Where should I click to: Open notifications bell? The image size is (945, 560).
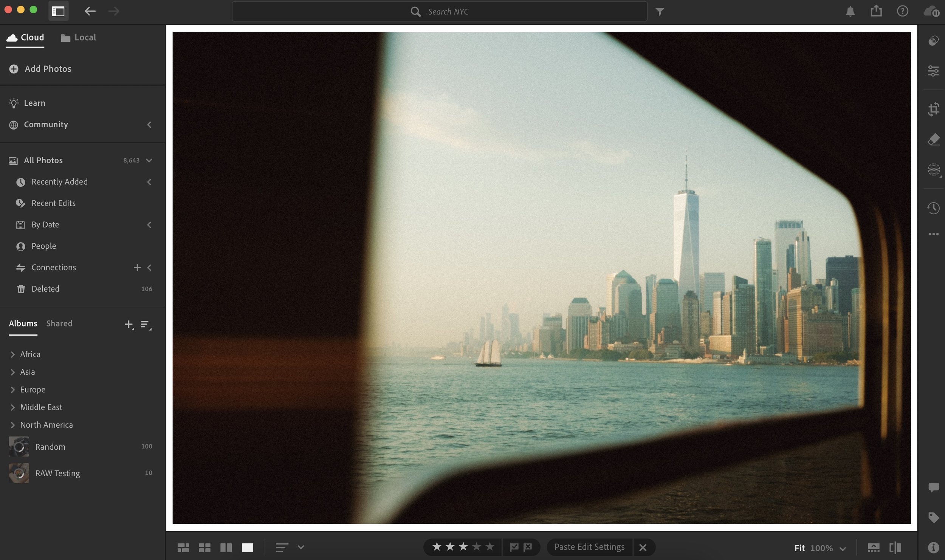coord(850,11)
